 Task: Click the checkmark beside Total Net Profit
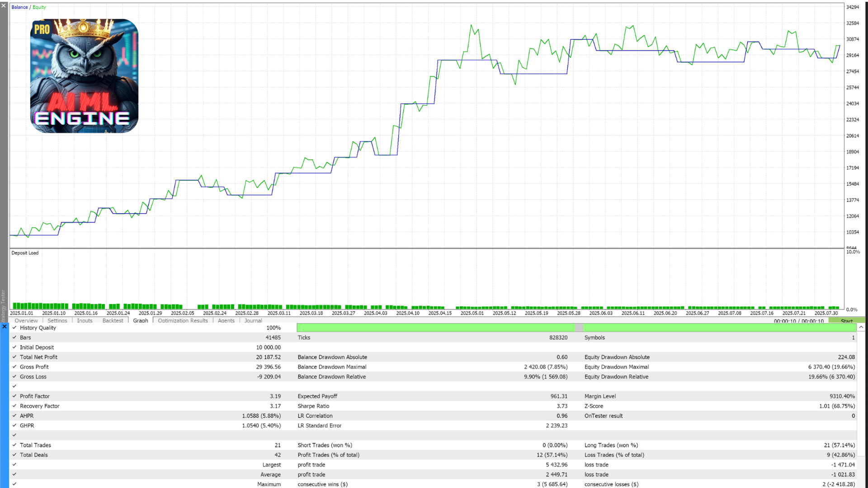coord(14,357)
